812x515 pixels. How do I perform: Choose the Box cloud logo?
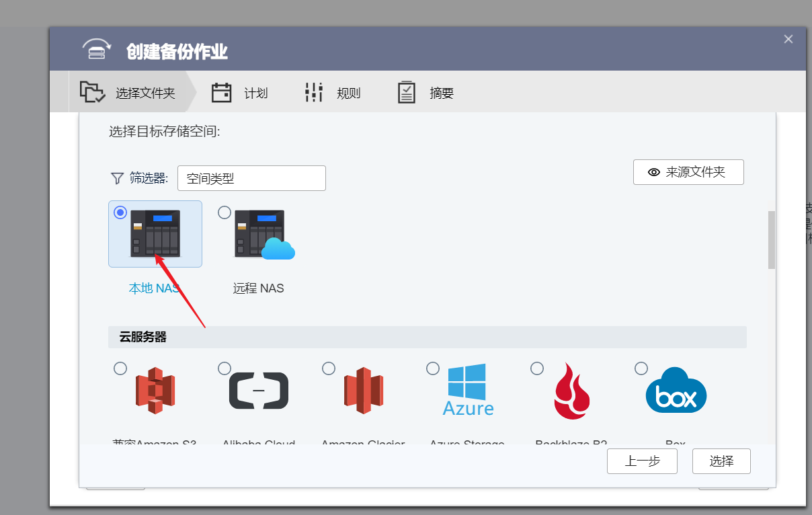pos(676,390)
